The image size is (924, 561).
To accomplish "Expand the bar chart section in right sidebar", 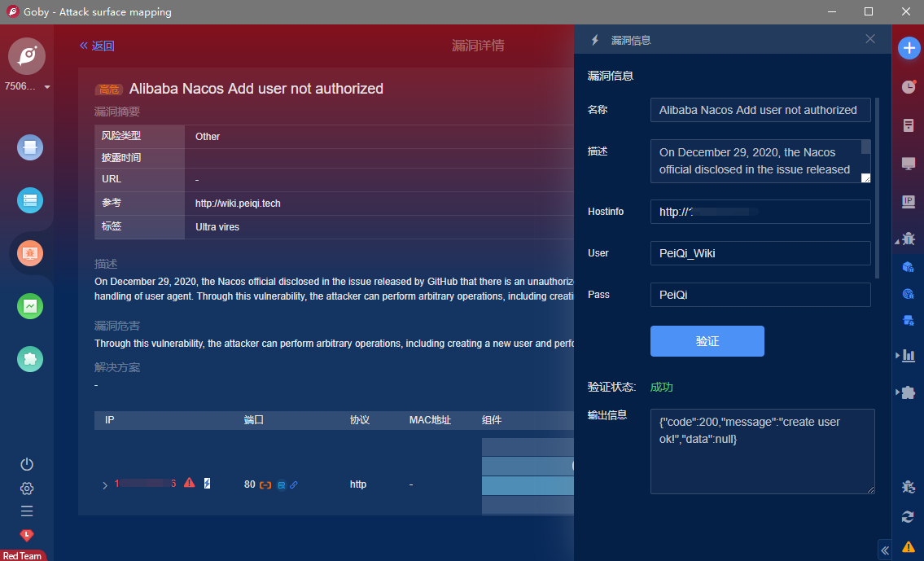I will tap(898, 355).
